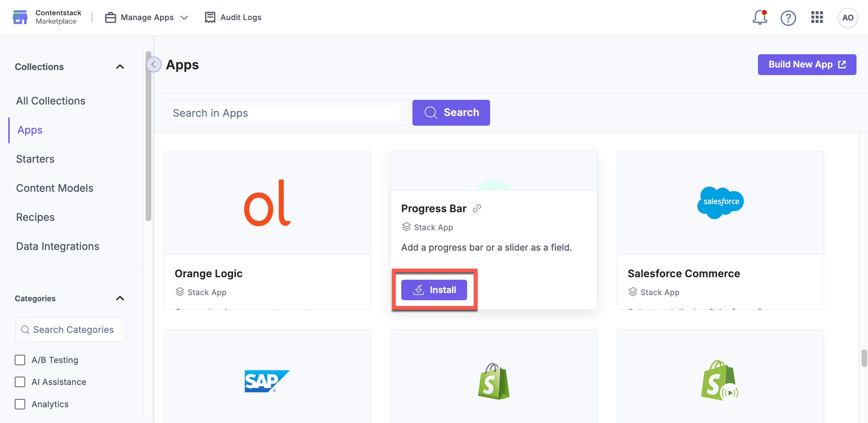The width and height of the screenshot is (868, 423).
Task: Click the main page scrollbar thumb
Action: pos(864,358)
